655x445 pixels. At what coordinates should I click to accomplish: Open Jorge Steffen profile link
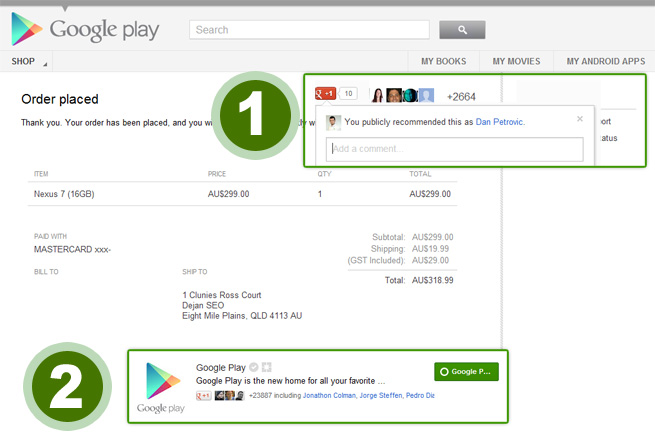coord(381,395)
